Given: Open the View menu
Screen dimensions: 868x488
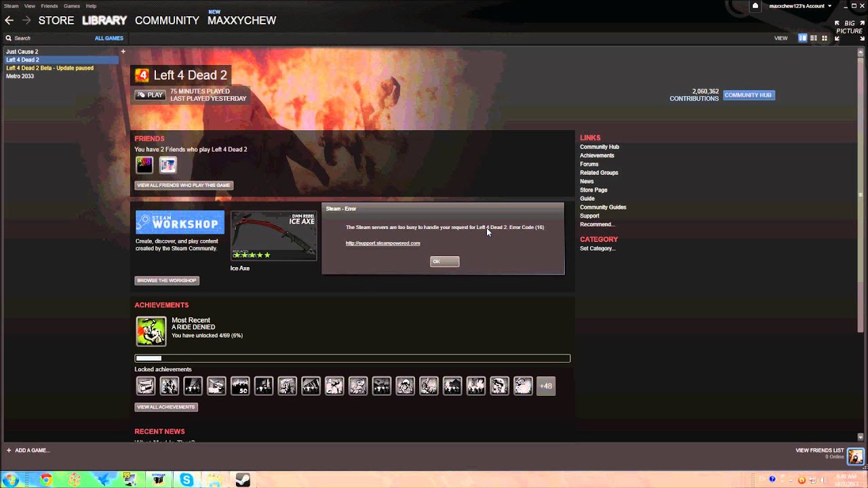Looking at the screenshot, I should pyautogui.click(x=30, y=6).
